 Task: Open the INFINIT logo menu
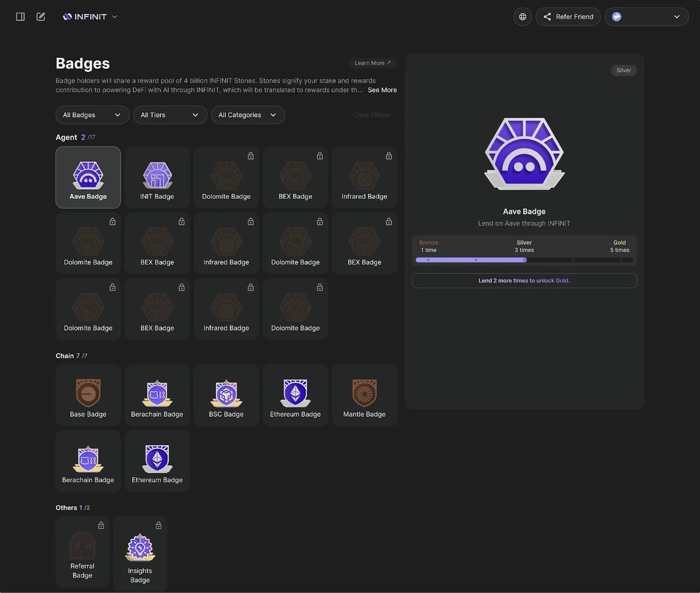tap(90, 17)
